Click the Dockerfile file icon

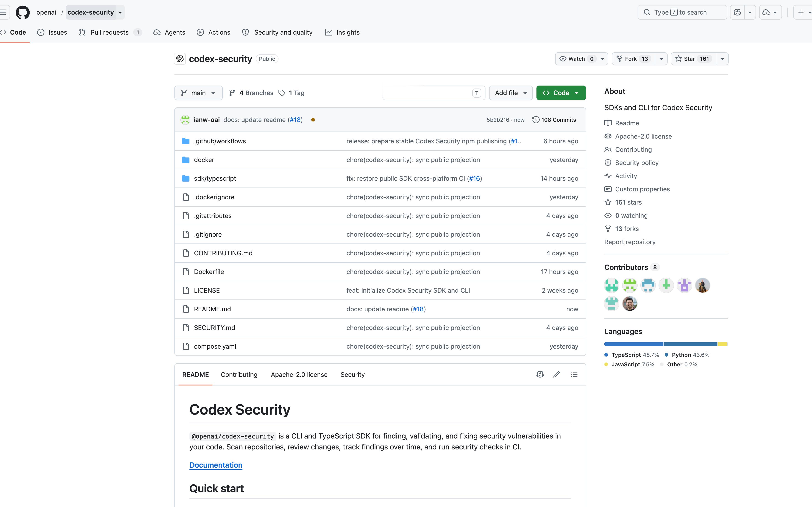186,272
